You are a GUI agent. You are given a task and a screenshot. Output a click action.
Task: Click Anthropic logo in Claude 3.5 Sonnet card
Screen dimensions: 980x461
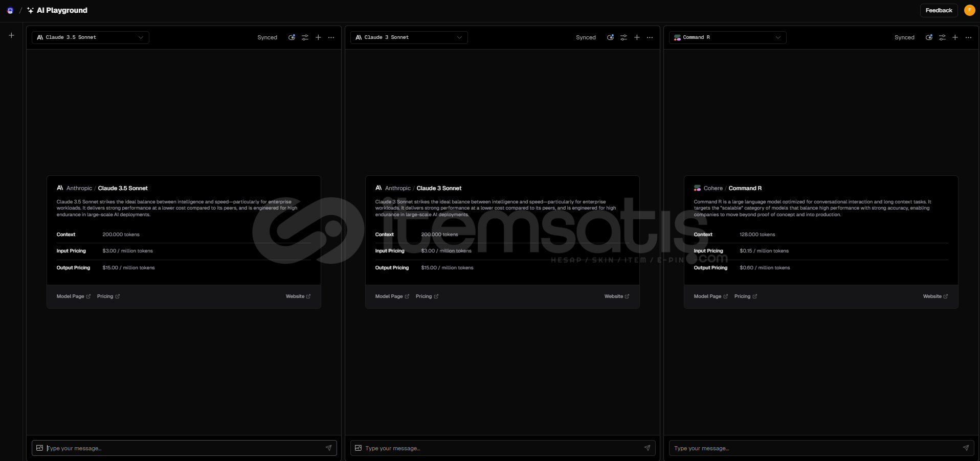[x=60, y=188]
